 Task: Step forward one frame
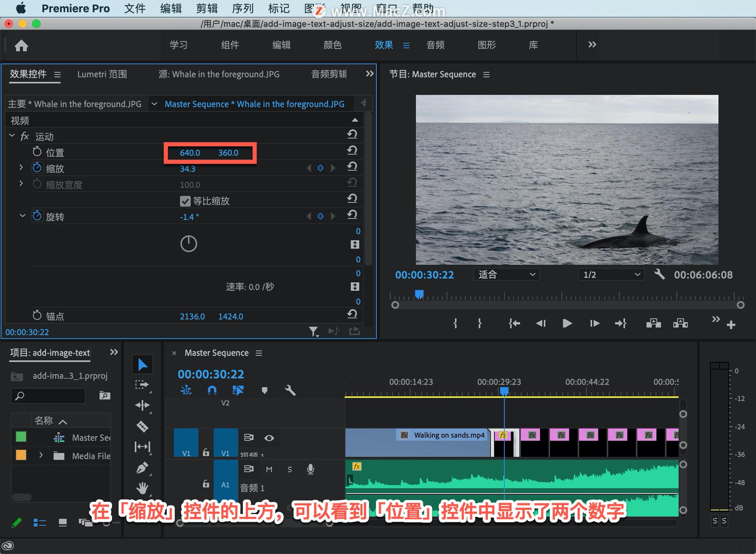[595, 323]
